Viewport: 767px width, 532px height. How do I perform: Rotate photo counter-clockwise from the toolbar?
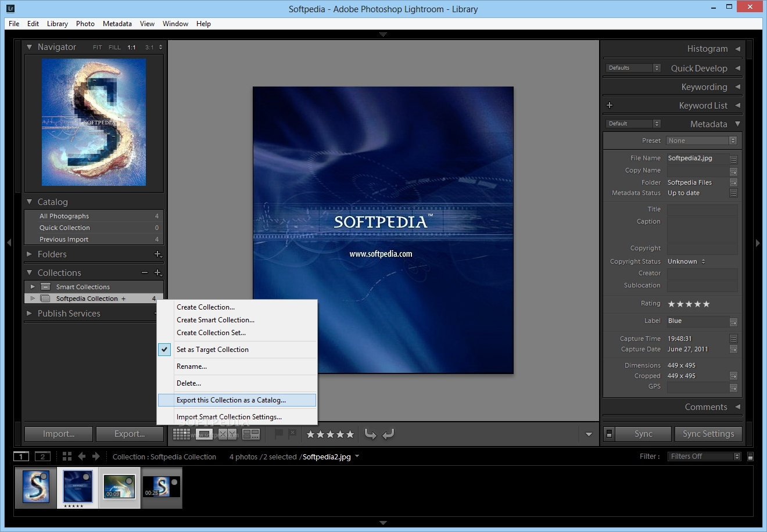(370, 434)
